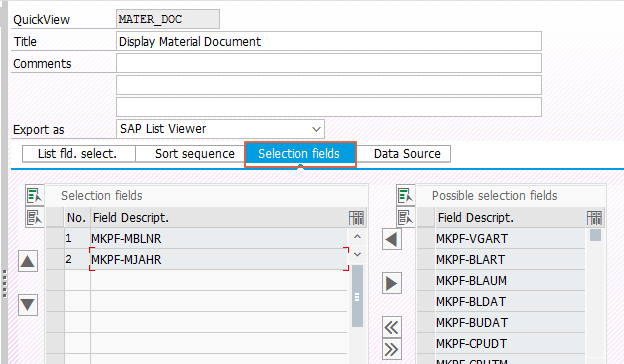Click the Title input field

pos(329,41)
